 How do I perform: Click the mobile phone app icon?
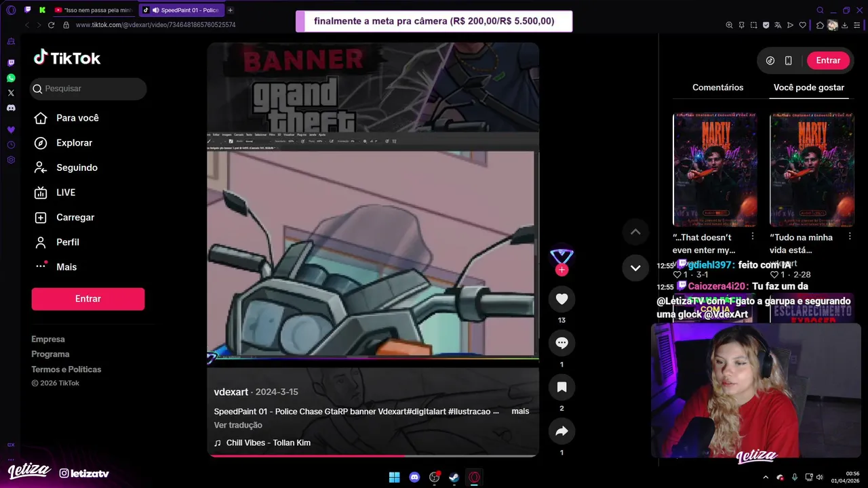pyautogui.click(x=788, y=60)
